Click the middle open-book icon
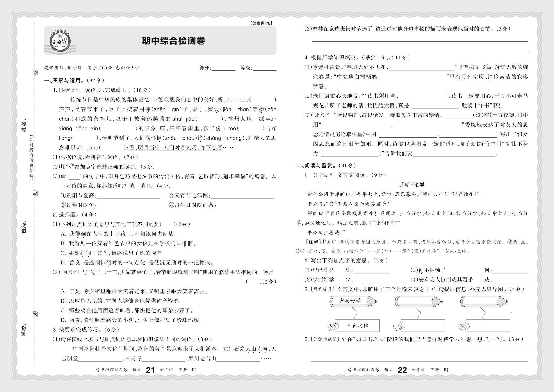Image resolution: width=554 pixels, height=392 pixels. pyautogui.click(x=399, y=327)
